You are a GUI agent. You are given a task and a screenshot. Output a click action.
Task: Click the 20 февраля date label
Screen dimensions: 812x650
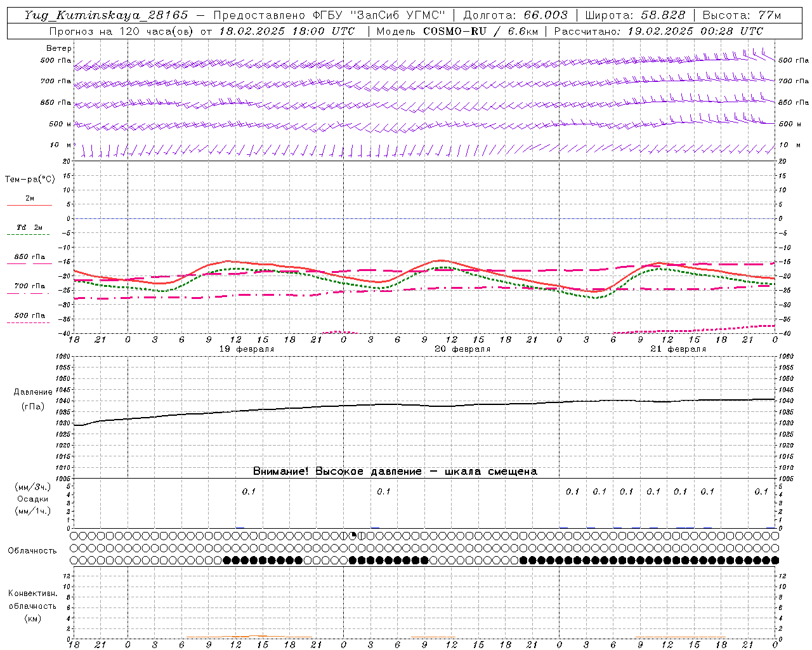(462, 349)
